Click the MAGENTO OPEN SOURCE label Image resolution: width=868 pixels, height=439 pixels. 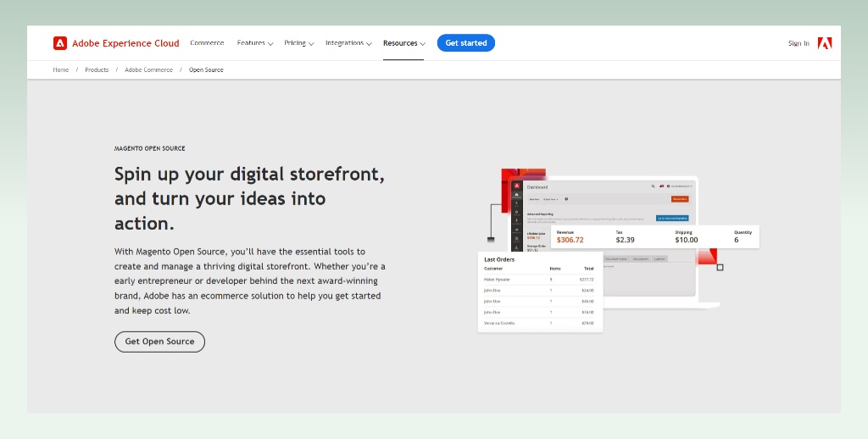click(x=149, y=148)
